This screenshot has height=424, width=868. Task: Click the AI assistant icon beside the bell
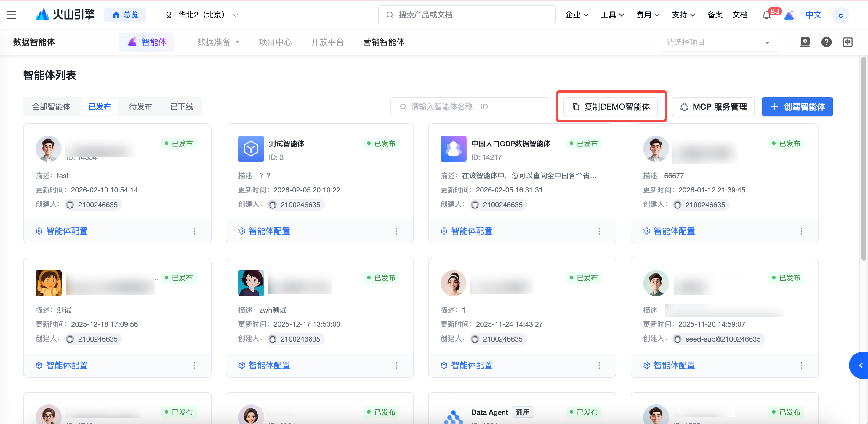pos(789,15)
